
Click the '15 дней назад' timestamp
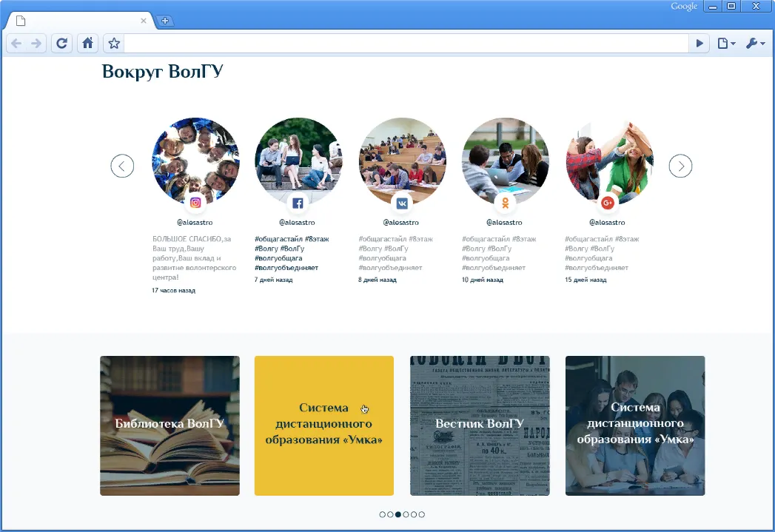point(586,280)
